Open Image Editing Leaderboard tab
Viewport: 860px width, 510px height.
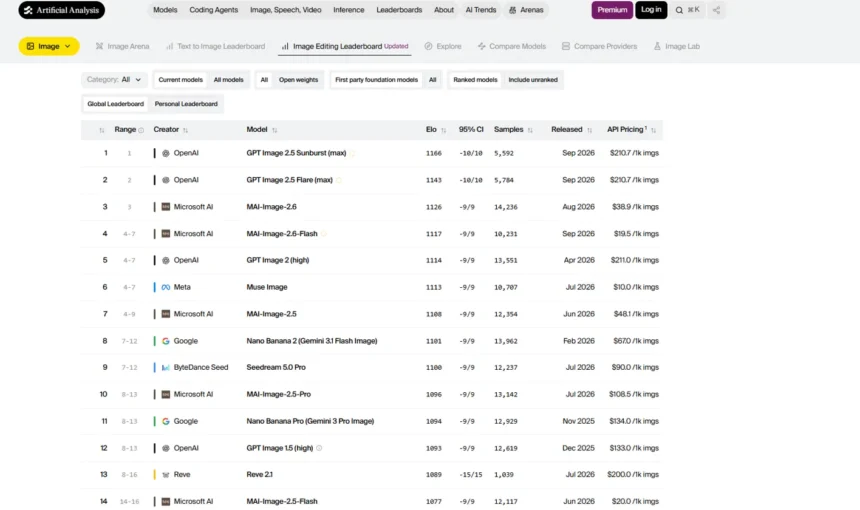tap(345, 46)
